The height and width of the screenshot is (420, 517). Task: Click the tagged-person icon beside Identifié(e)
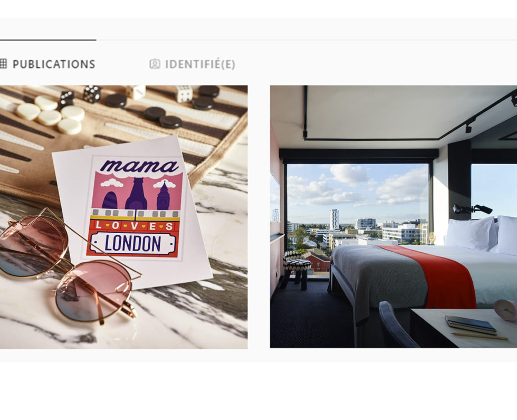pyautogui.click(x=155, y=64)
